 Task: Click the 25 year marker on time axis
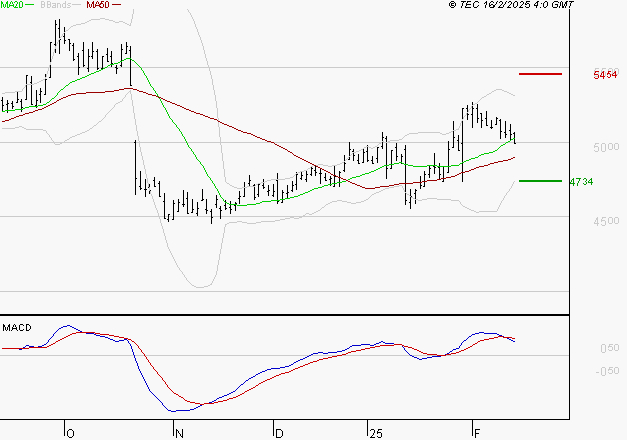376,433
